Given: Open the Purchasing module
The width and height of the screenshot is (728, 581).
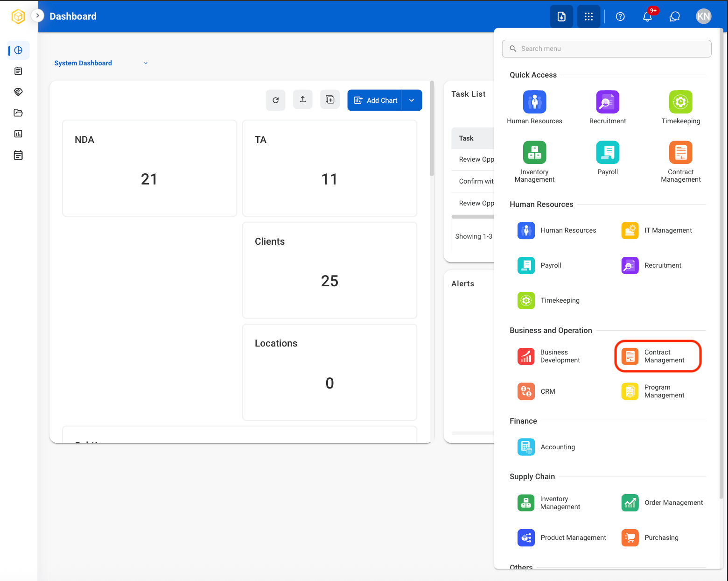Looking at the screenshot, I should (x=650, y=538).
